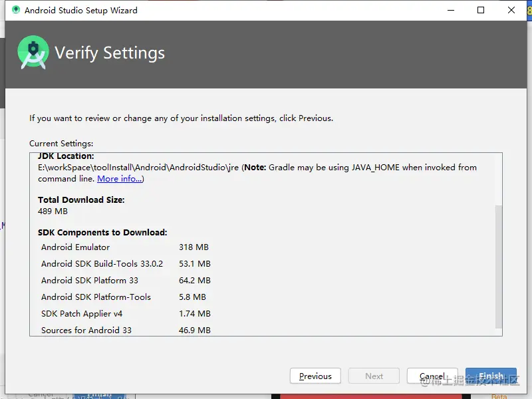The image size is (532, 399).
Task: Select Sources for Android 33 row
Action: 126,330
